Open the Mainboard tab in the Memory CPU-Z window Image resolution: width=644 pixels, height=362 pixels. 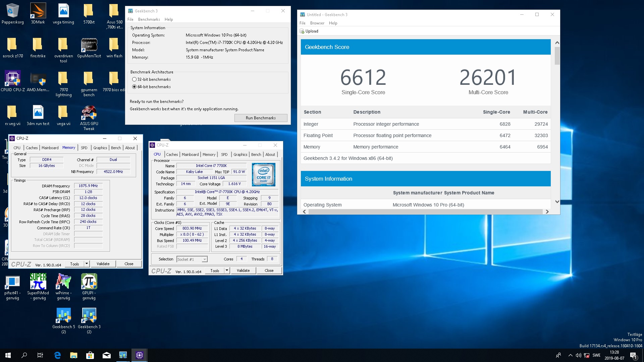(x=50, y=148)
